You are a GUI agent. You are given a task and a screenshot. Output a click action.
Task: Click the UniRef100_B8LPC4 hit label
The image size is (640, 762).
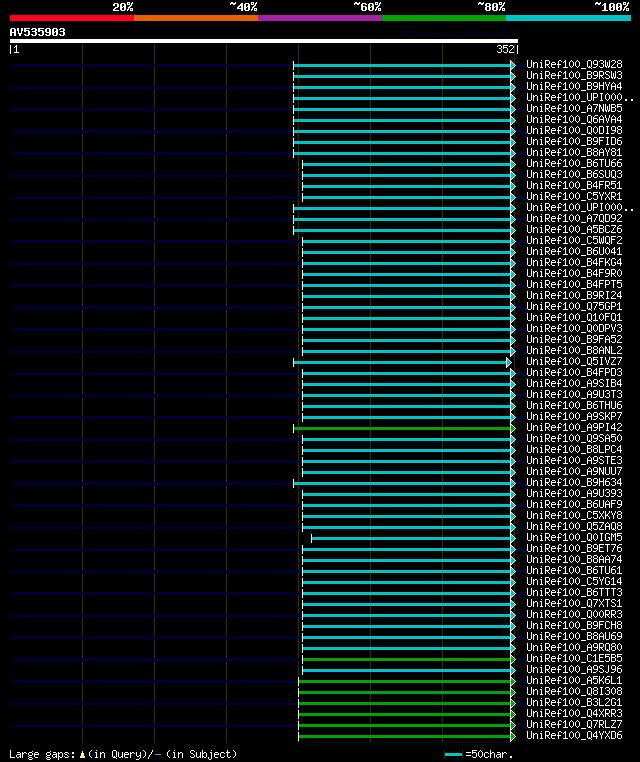click(574, 450)
